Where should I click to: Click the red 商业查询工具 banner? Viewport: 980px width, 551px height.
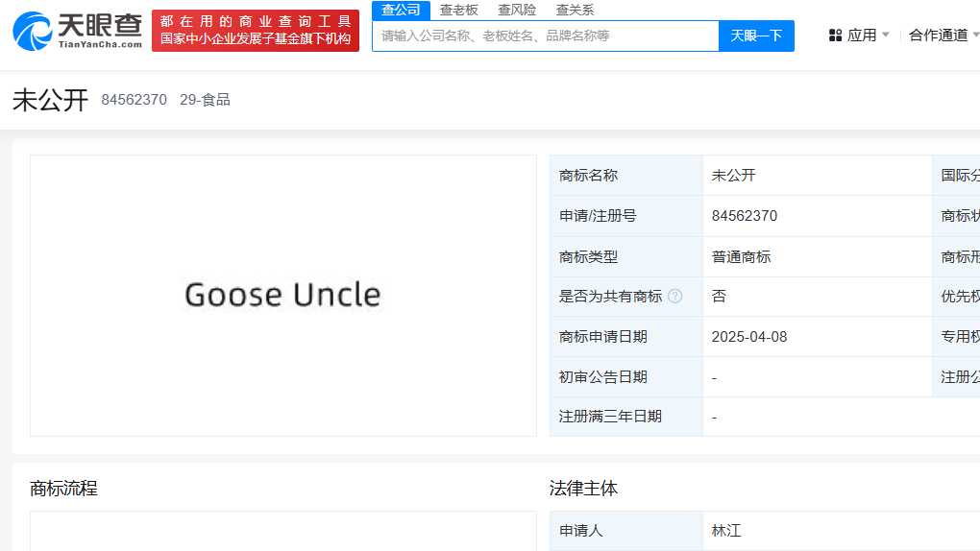[256, 31]
